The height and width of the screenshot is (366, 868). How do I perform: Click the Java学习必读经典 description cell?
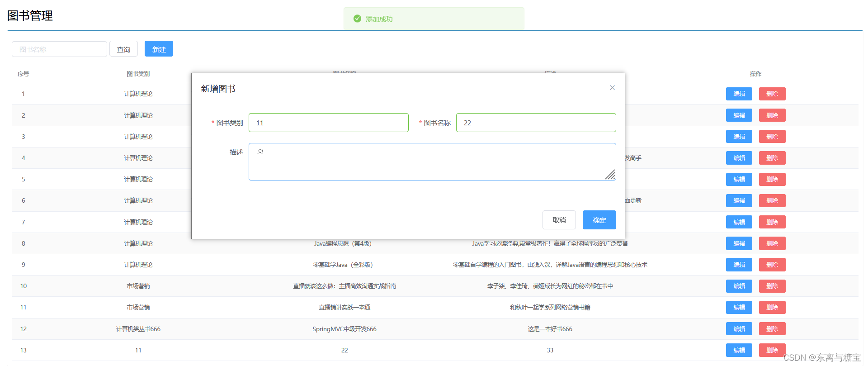tap(550, 243)
